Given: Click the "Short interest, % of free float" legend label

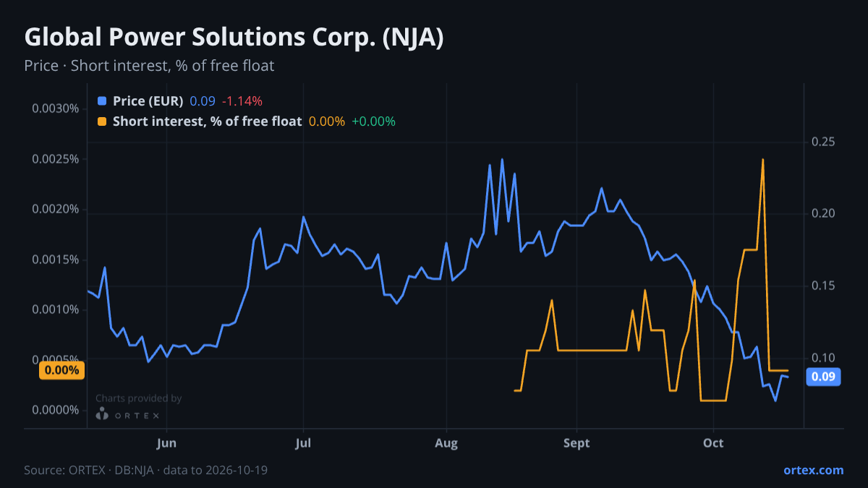Looking at the screenshot, I should [x=207, y=121].
